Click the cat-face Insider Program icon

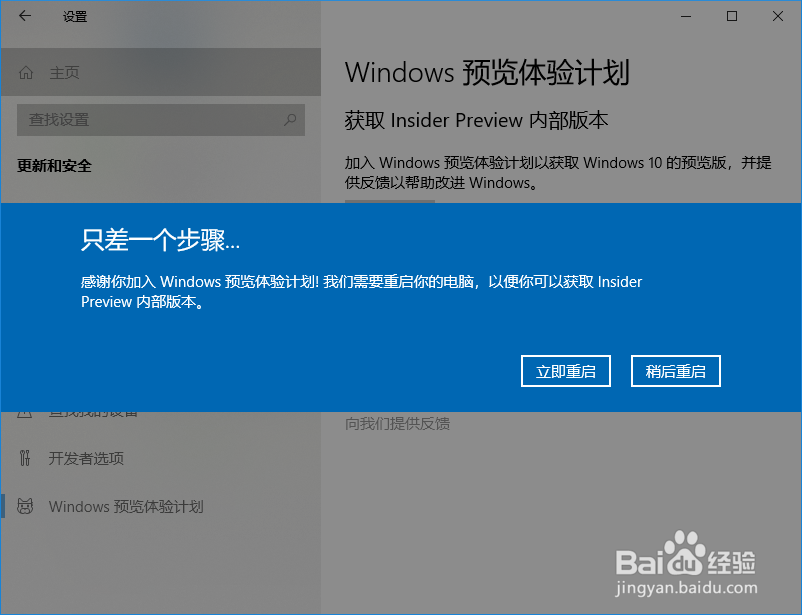25,506
